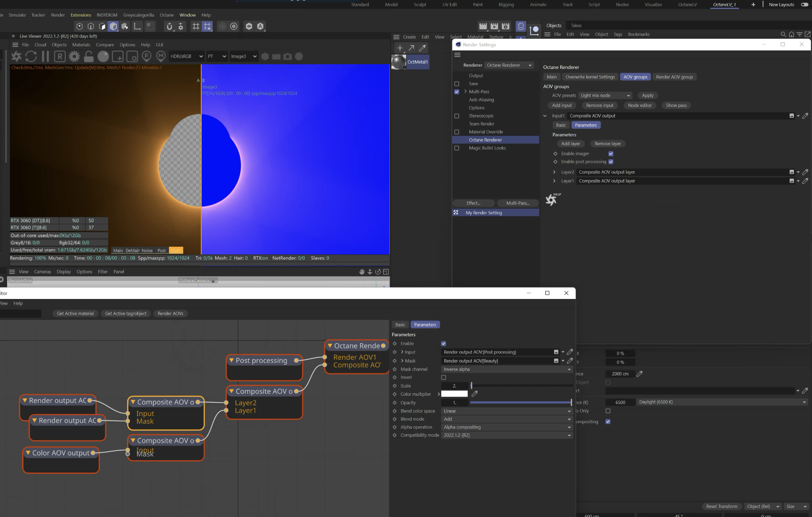
Task: Pause rendering in Live Viewer
Action: click(x=45, y=56)
